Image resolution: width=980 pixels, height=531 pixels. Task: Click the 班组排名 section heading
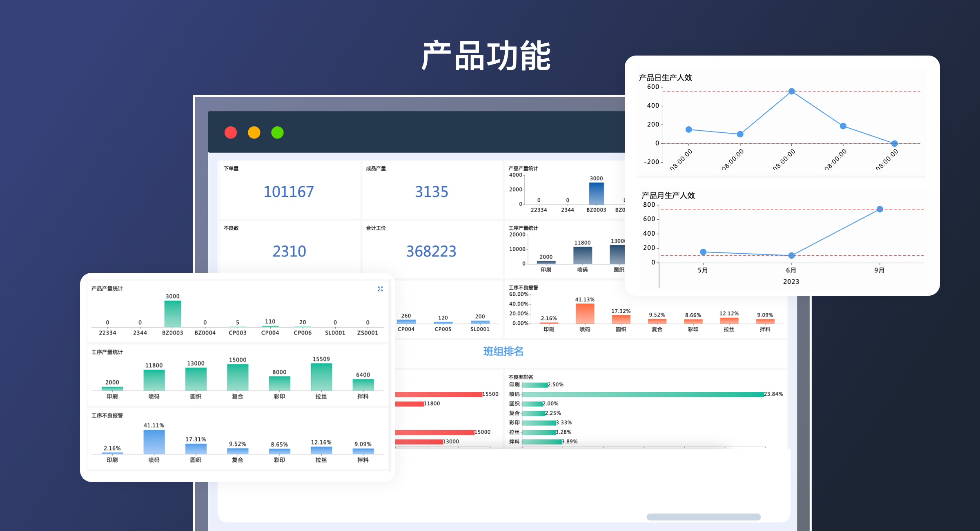tap(503, 351)
